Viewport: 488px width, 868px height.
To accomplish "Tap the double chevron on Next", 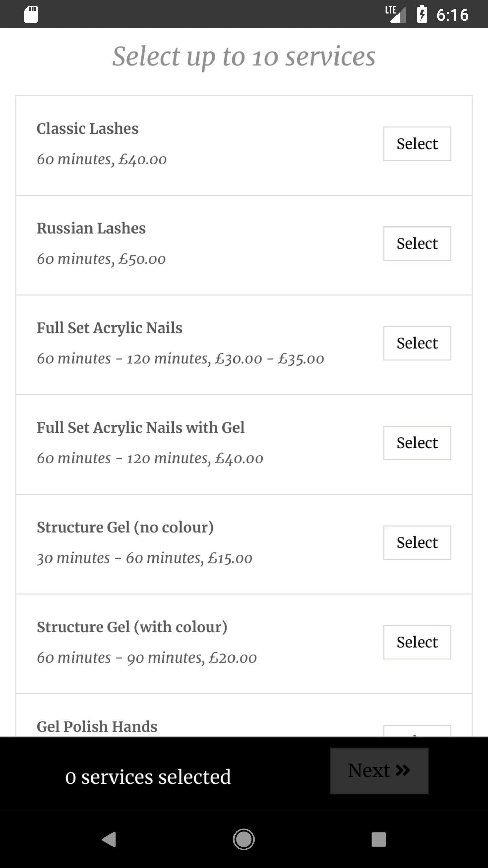I will click(403, 770).
